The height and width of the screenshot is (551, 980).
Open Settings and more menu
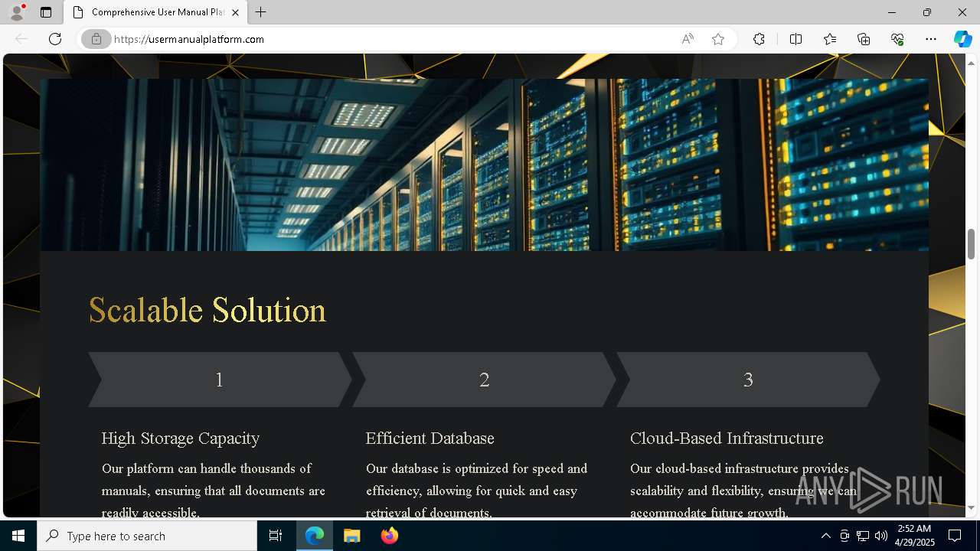click(931, 39)
